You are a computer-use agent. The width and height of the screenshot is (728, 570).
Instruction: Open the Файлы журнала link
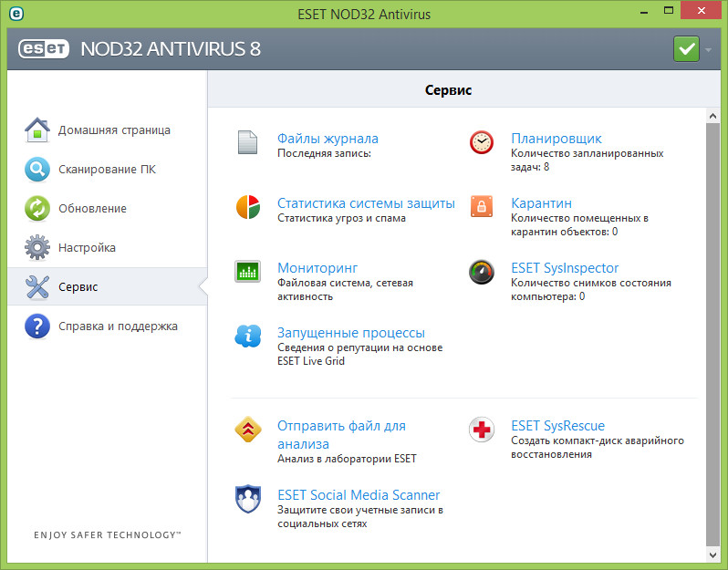pyautogui.click(x=328, y=139)
